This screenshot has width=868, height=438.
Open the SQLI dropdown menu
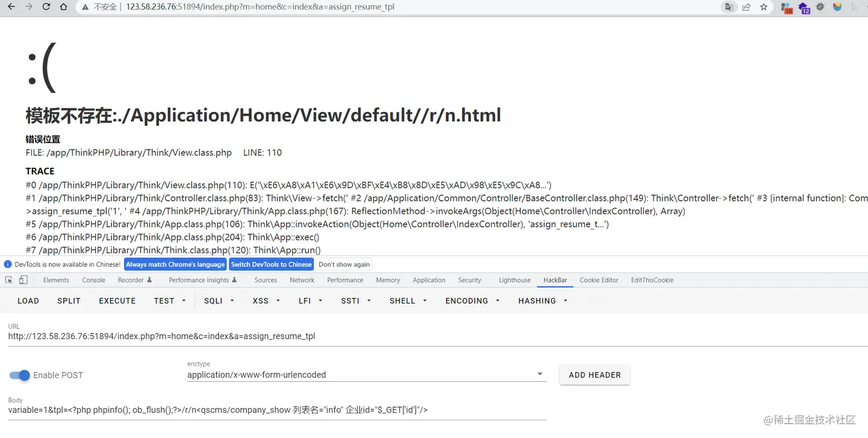click(219, 301)
